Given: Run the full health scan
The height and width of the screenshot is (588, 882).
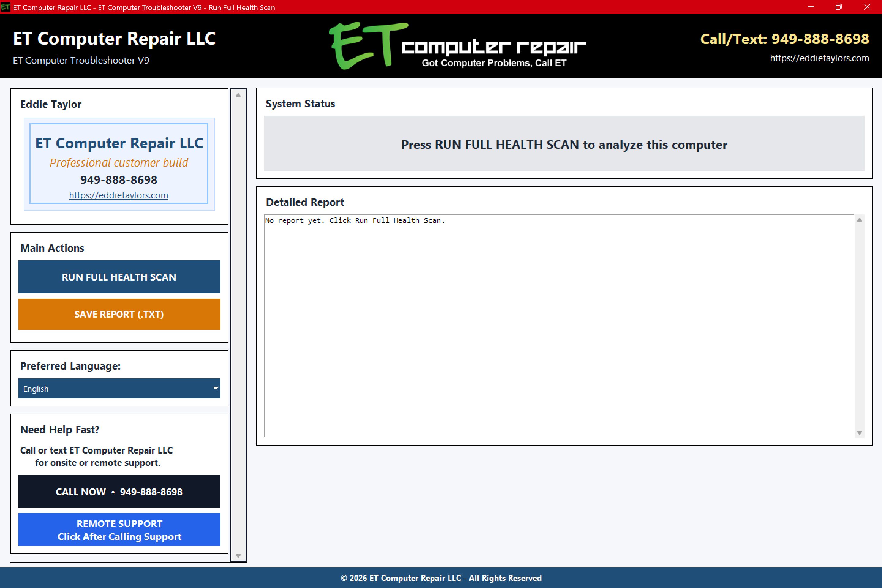Looking at the screenshot, I should [x=119, y=277].
